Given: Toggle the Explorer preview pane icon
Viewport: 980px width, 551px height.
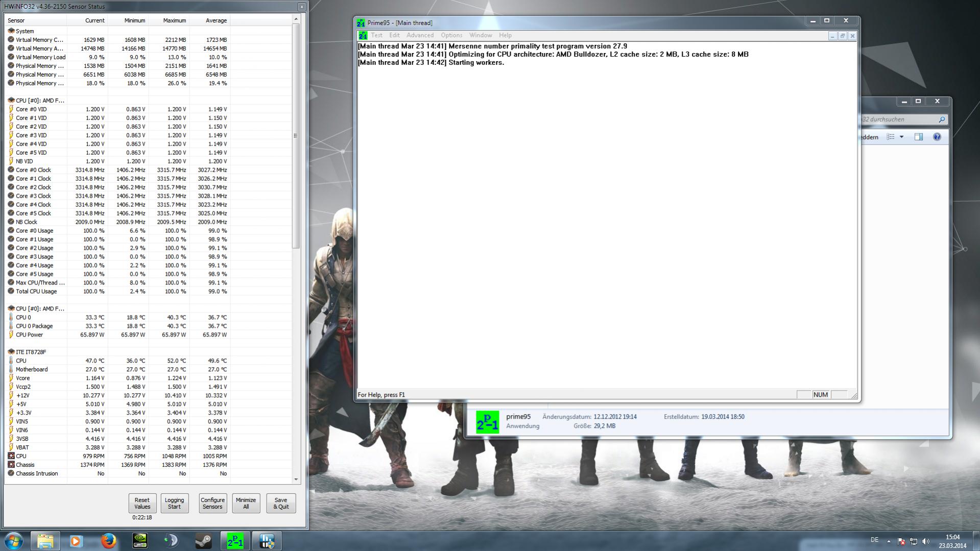Looking at the screenshot, I should [x=919, y=137].
